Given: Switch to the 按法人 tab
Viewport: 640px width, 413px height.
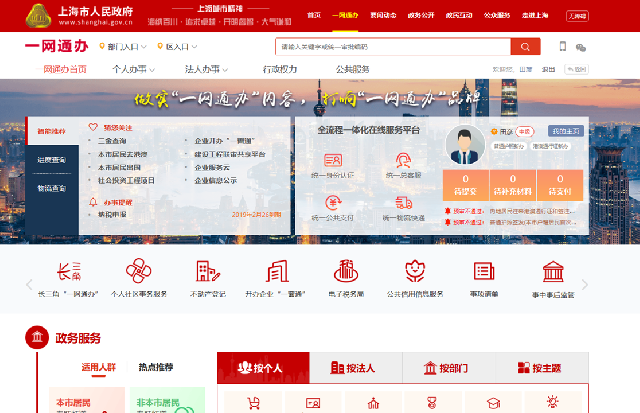Looking at the screenshot, I should pyautogui.click(x=356, y=368).
